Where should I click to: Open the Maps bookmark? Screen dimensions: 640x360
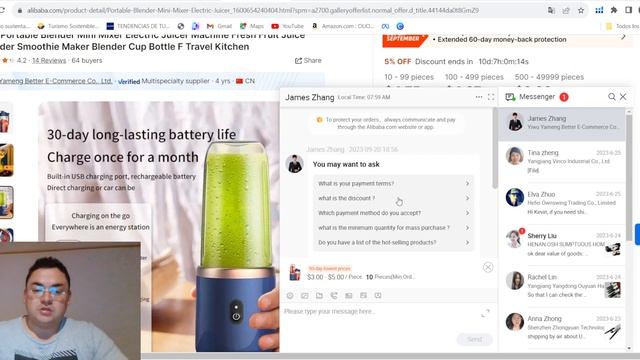(252, 26)
